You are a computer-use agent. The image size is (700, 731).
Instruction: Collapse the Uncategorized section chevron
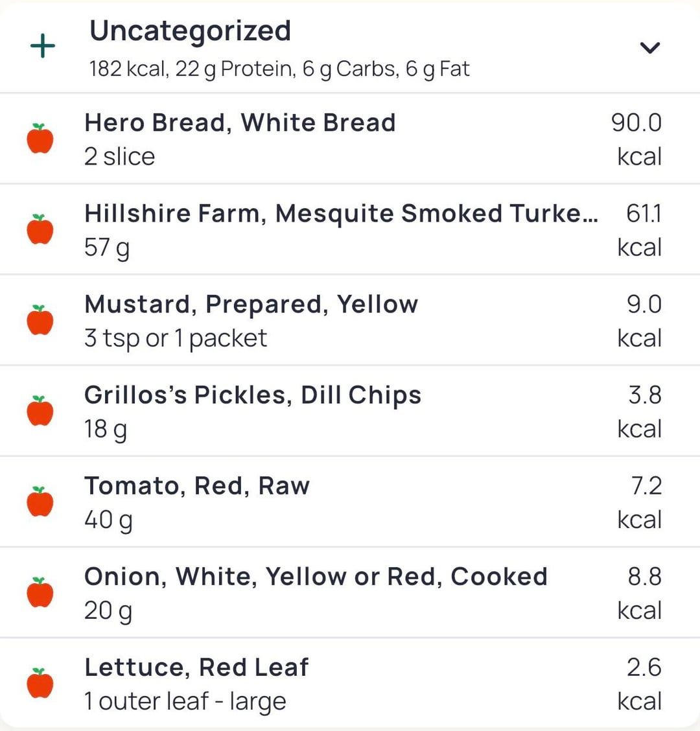[x=649, y=47]
